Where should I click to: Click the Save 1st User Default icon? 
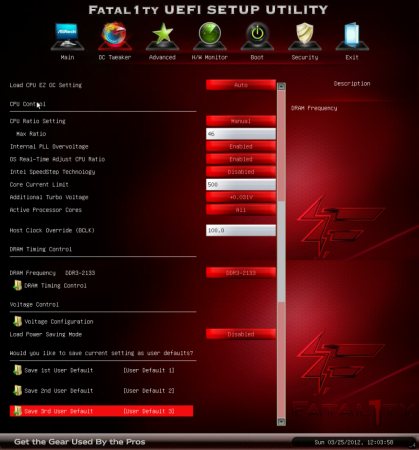coord(17,370)
